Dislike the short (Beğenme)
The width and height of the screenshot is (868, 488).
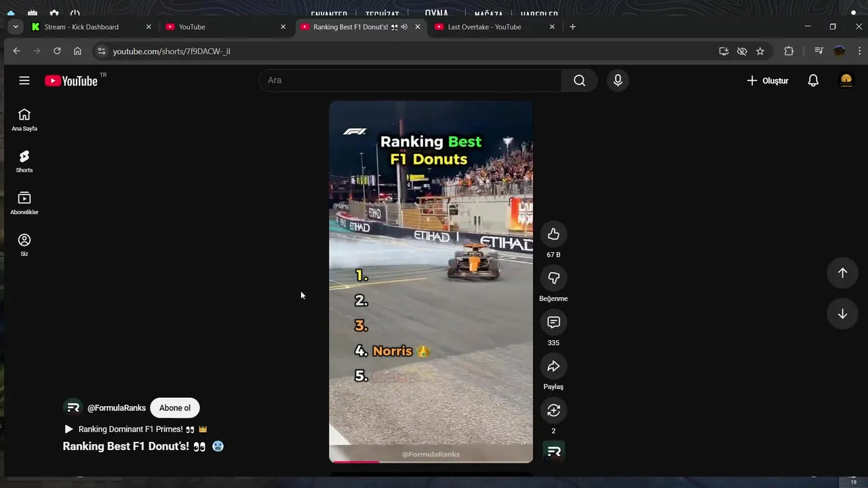click(553, 279)
